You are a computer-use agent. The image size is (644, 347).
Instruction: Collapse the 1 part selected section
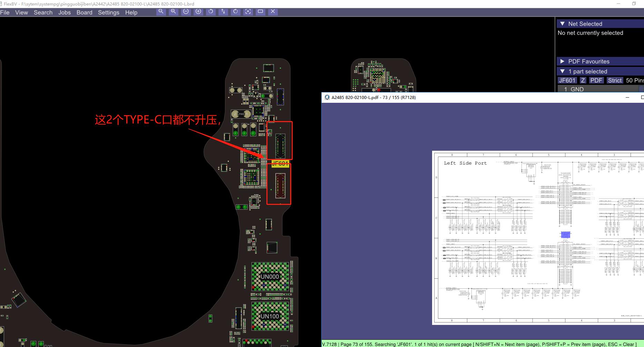(563, 71)
